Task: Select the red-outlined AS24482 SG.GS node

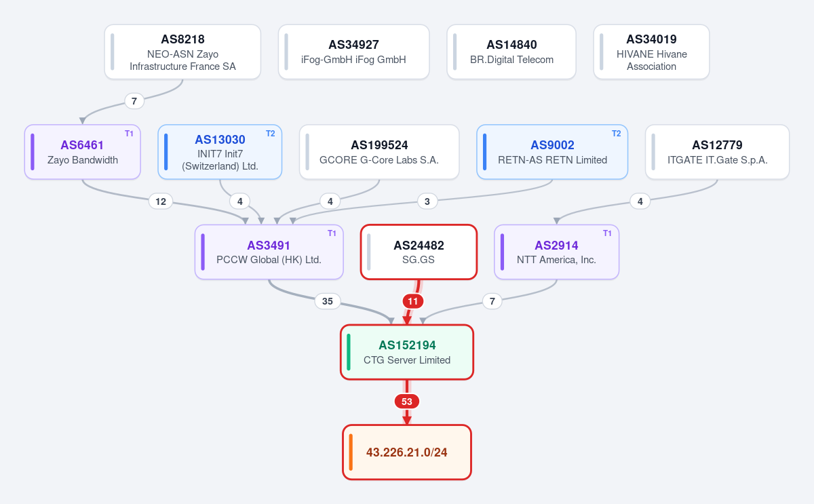Action: coord(419,252)
